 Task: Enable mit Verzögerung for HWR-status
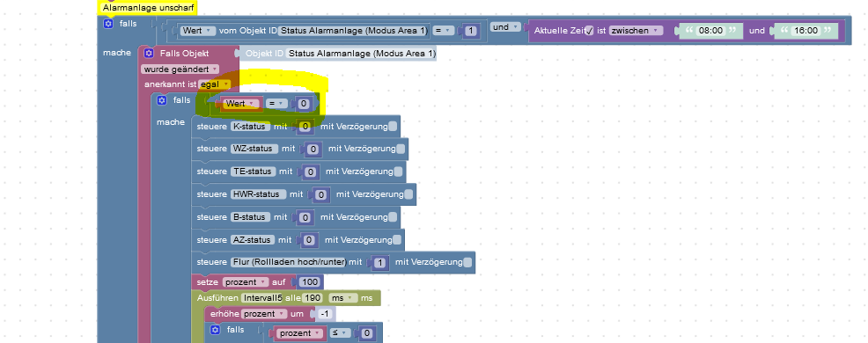pos(408,194)
